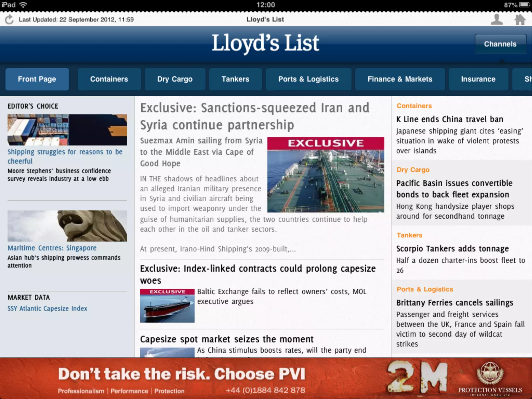Go to the Tankers tab
Screen dimensions: 532x399
[235, 79]
